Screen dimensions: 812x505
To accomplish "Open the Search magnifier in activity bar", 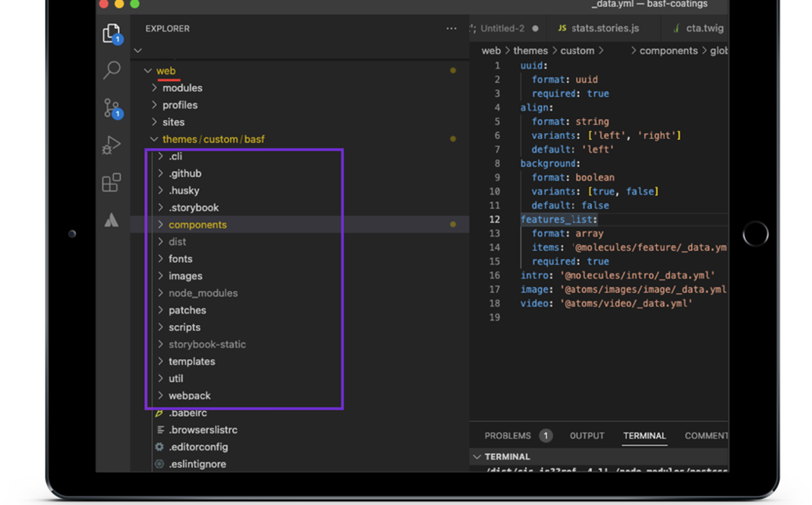I will pyautogui.click(x=111, y=70).
